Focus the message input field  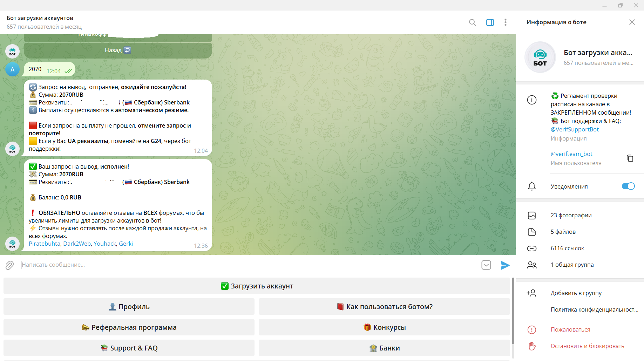(x=245, y=265)
